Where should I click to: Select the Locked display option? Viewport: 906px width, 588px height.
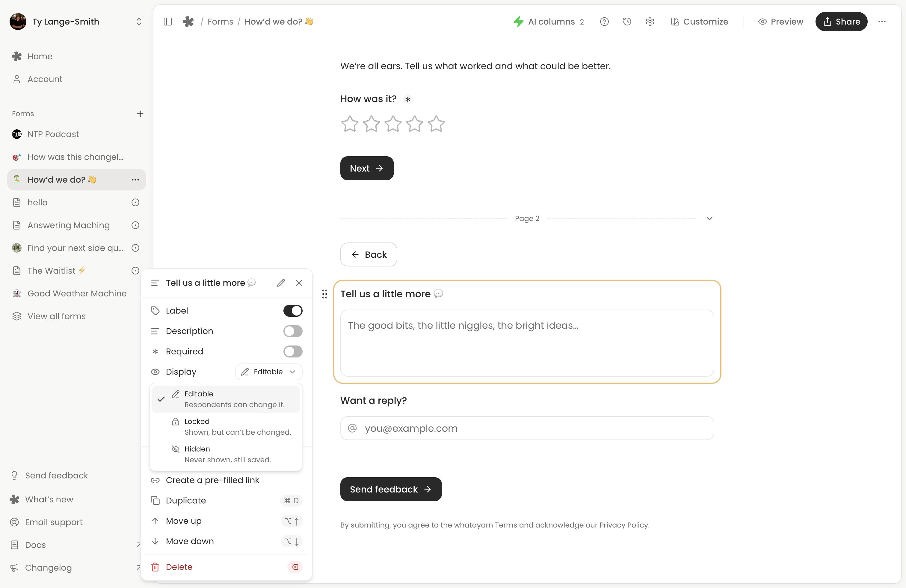pyautogui.click(x=226, y=427)
